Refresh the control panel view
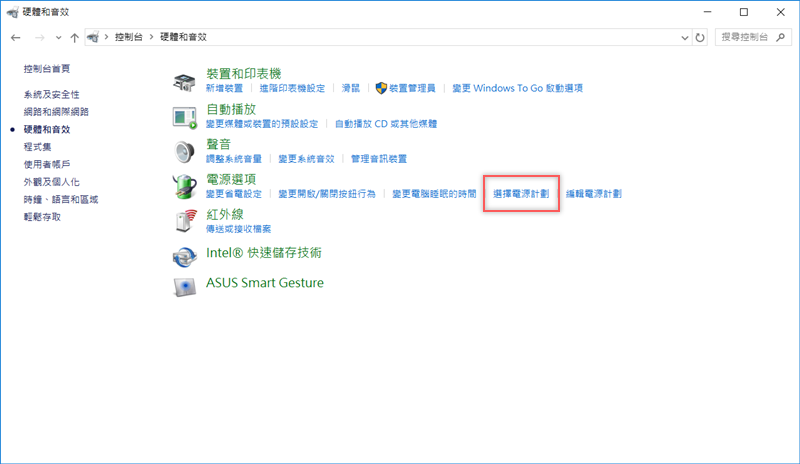 (700, 37)
